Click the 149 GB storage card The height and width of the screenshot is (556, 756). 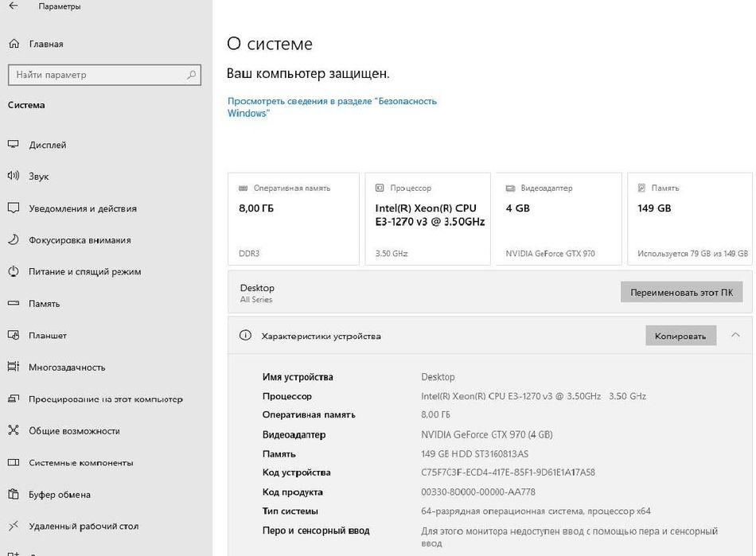690,219
